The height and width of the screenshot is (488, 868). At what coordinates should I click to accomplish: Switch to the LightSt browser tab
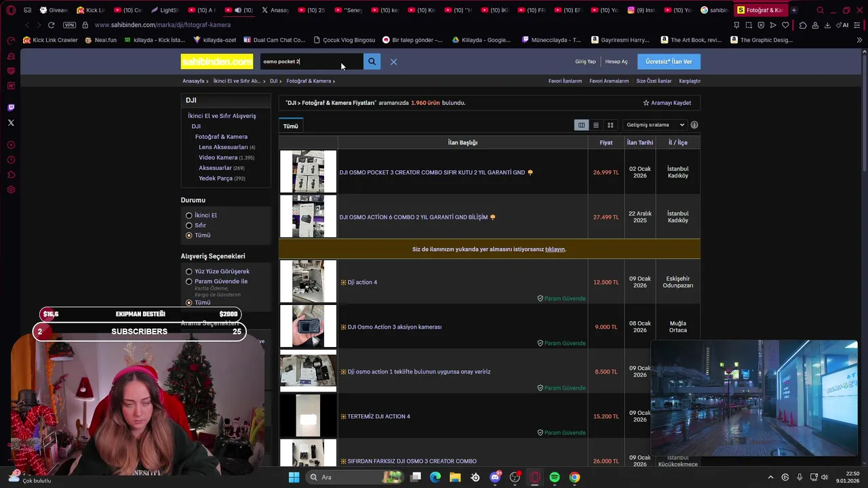point(164,10)
